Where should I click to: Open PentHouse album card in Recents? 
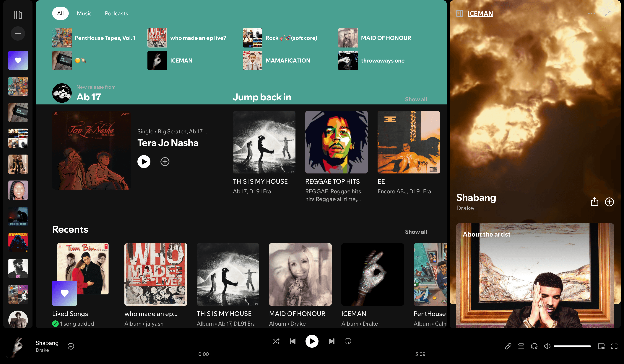tap(430, 285)
